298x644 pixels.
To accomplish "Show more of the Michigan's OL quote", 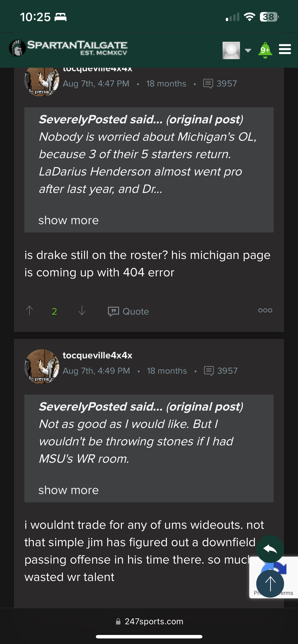I will (68, 220).
